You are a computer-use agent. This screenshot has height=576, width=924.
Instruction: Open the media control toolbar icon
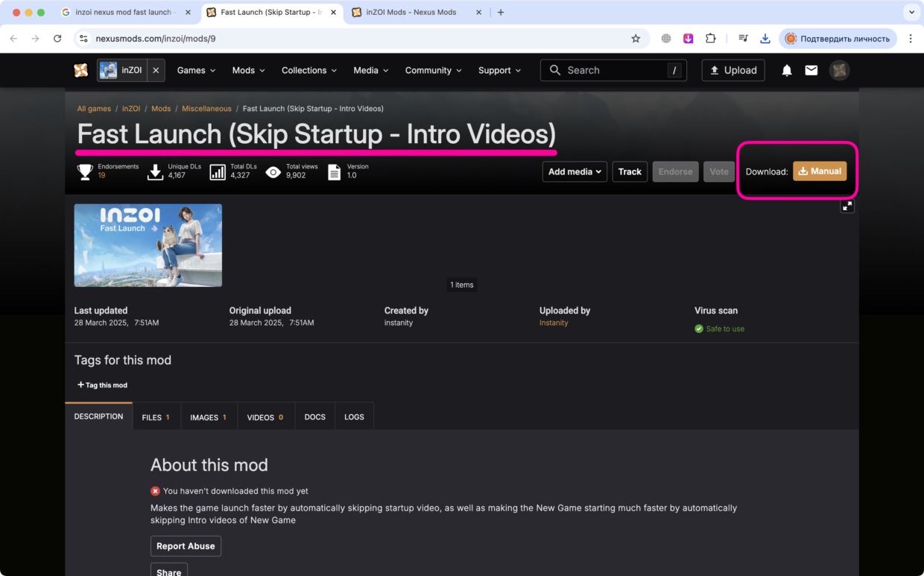[743, 39]
